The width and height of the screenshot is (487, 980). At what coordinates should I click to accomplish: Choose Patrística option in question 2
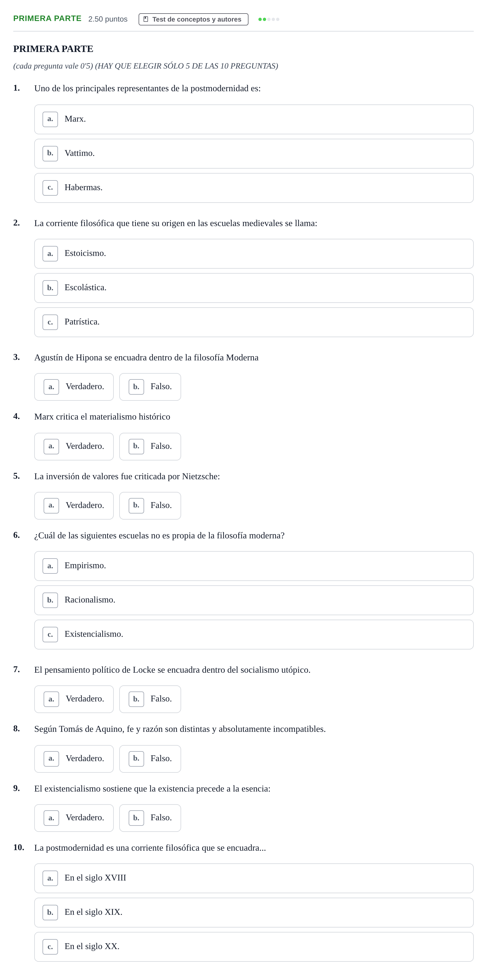253,322
